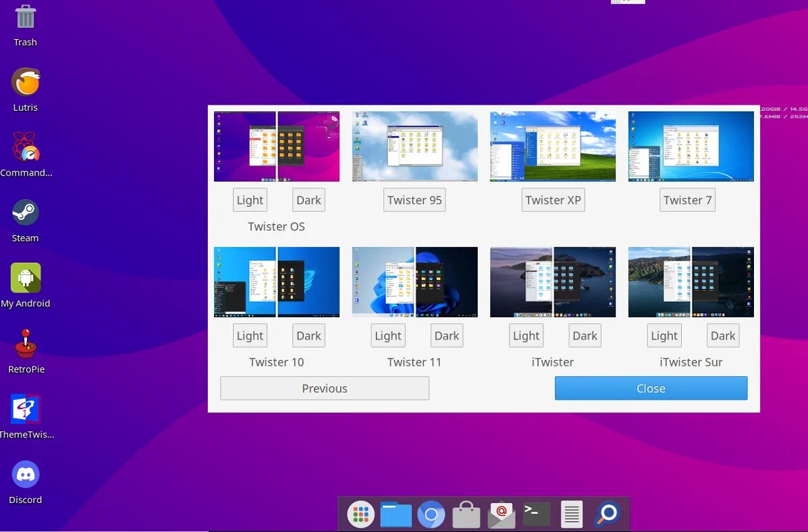The width and height of the screenshot is (808, 532).
Task: Launch the terminal from the dock
Action: (x=537, y=514)
